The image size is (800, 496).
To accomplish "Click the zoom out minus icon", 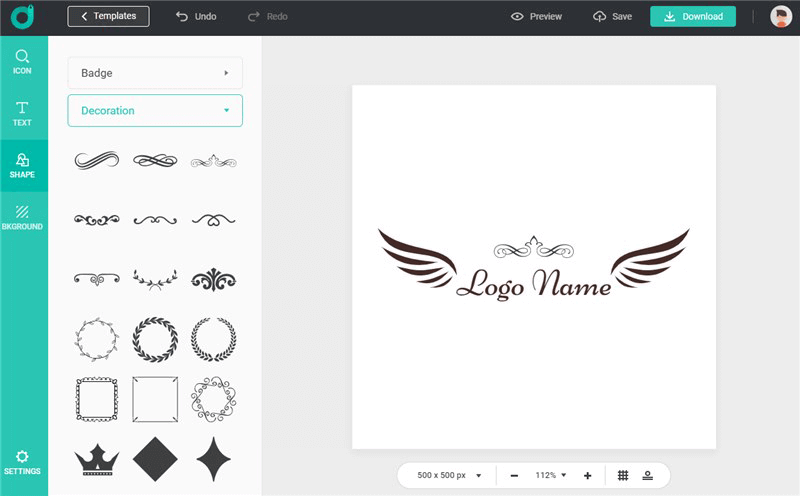I will (x=514, y=475).
